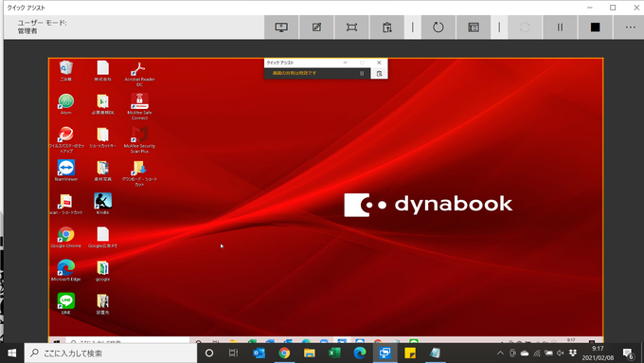Select the 素材写真 folder icon

click(102, 171)
